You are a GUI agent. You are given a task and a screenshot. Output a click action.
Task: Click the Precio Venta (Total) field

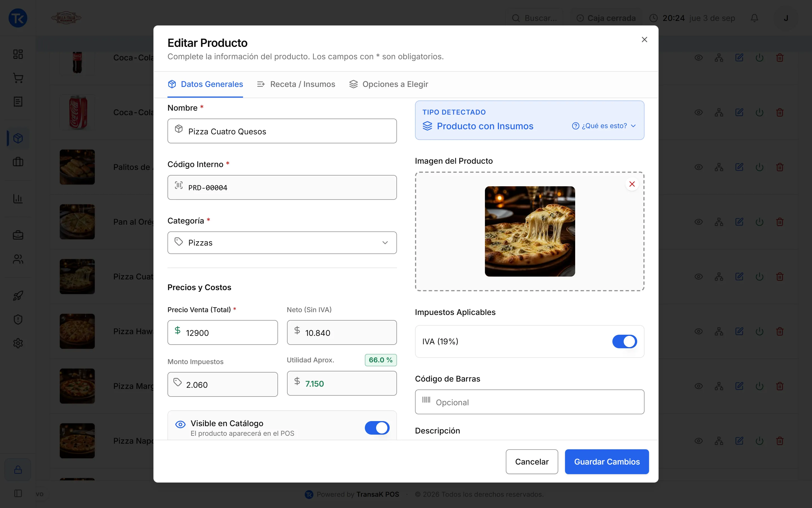pos(222,333)
